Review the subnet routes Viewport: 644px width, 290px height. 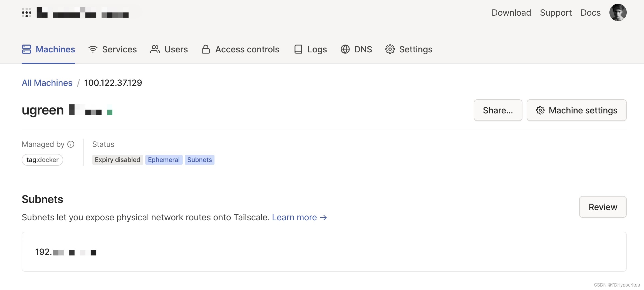pos(603,207)
